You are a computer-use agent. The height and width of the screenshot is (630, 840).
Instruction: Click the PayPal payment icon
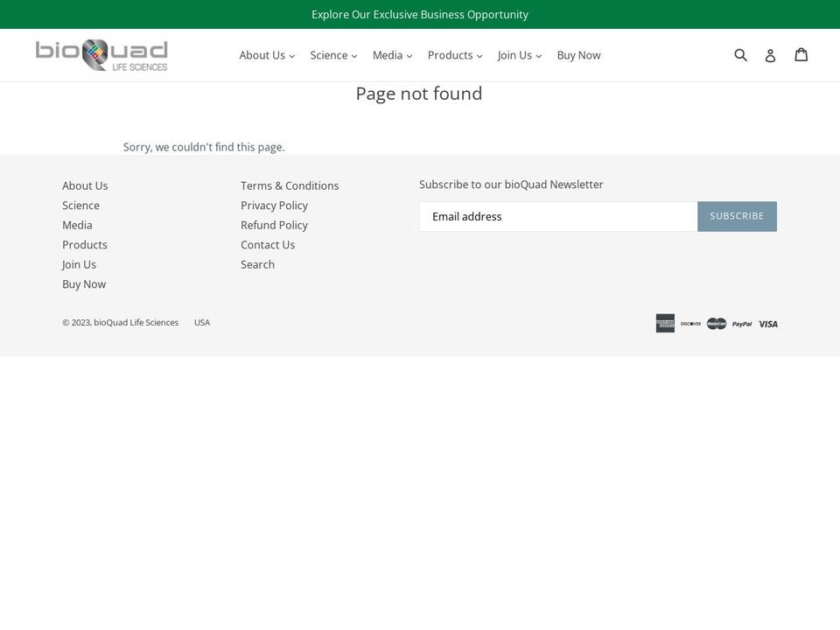(742, 324)
